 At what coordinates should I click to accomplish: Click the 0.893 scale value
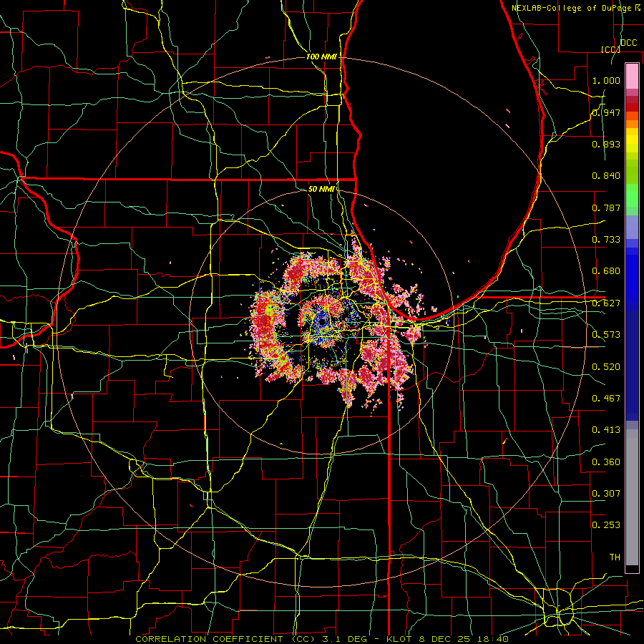click(x=606, y=144)
